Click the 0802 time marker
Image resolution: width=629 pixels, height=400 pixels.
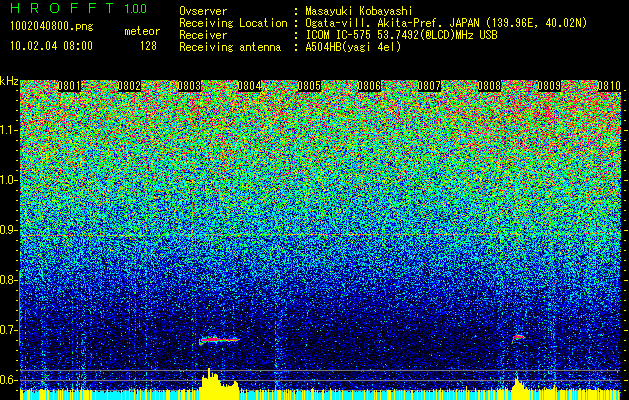click(x=129, y=86)
